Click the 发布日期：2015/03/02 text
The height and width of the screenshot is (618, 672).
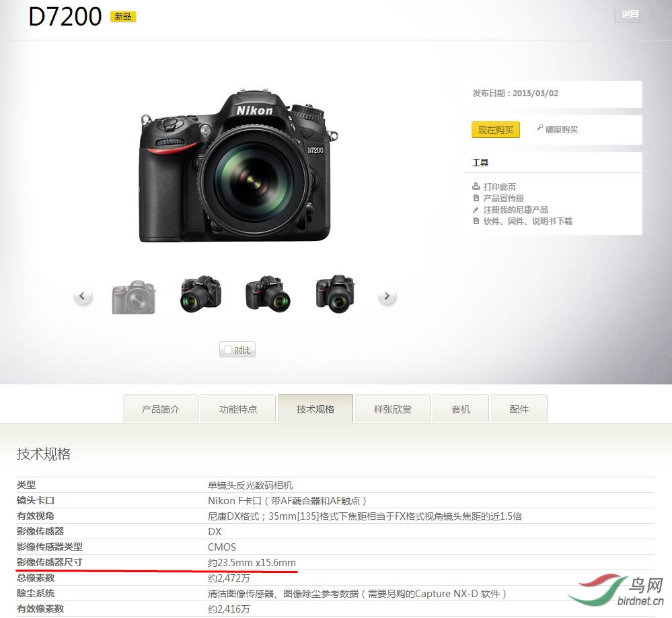(515, 93)
